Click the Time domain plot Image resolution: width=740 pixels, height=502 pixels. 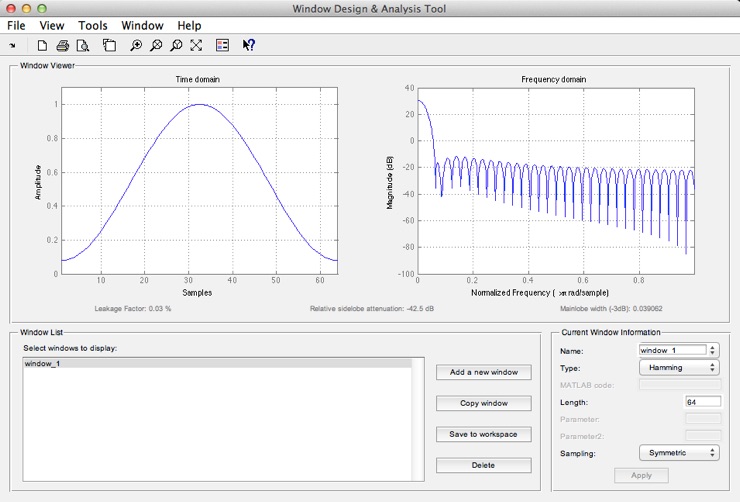click(199, 181)
